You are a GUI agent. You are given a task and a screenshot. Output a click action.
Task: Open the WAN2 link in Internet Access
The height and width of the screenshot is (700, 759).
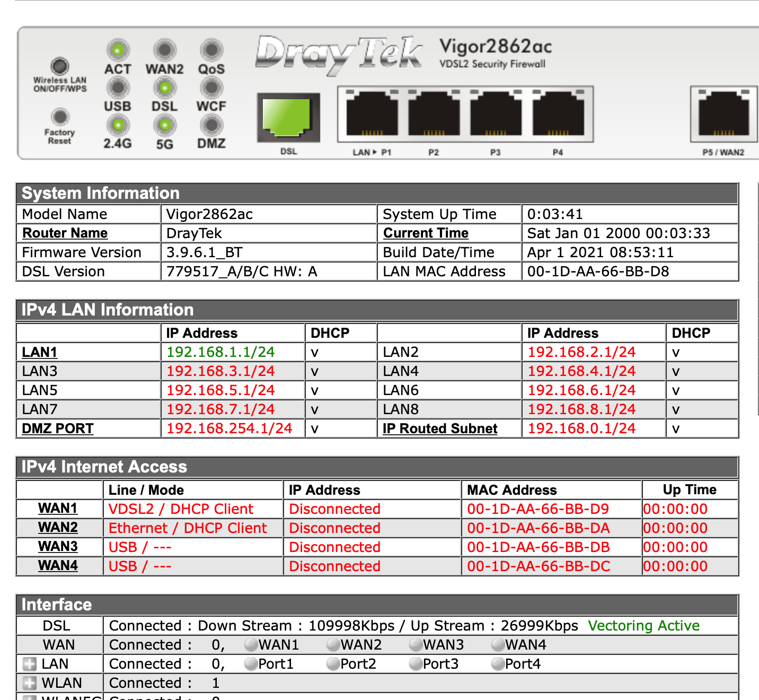pos(58,527)
